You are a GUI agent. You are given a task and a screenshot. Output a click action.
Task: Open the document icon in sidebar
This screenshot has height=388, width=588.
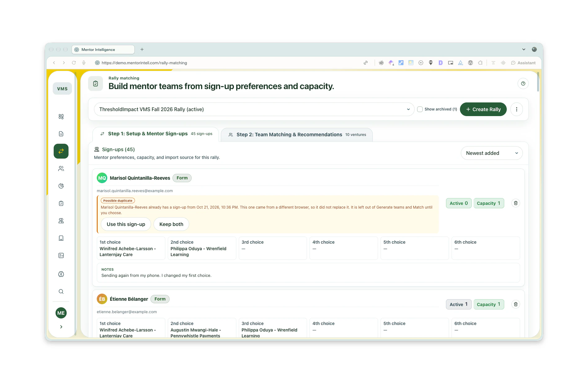click(x=61, y=134)
